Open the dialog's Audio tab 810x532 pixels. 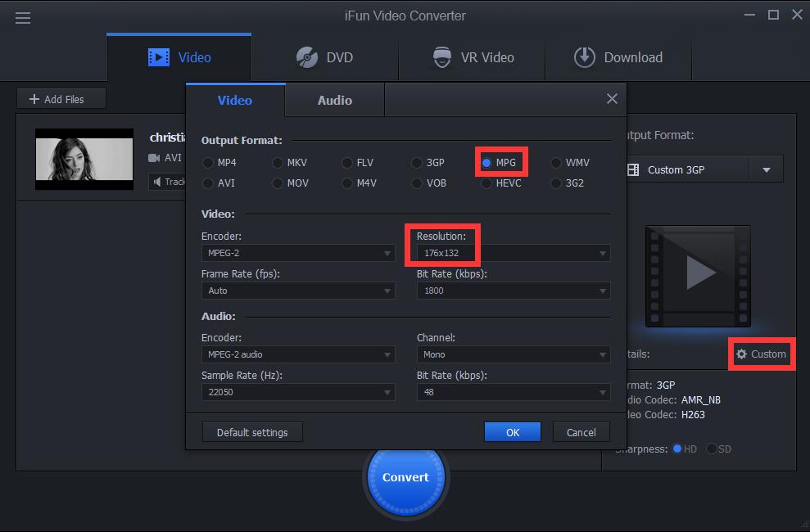[x=335, y=100]
